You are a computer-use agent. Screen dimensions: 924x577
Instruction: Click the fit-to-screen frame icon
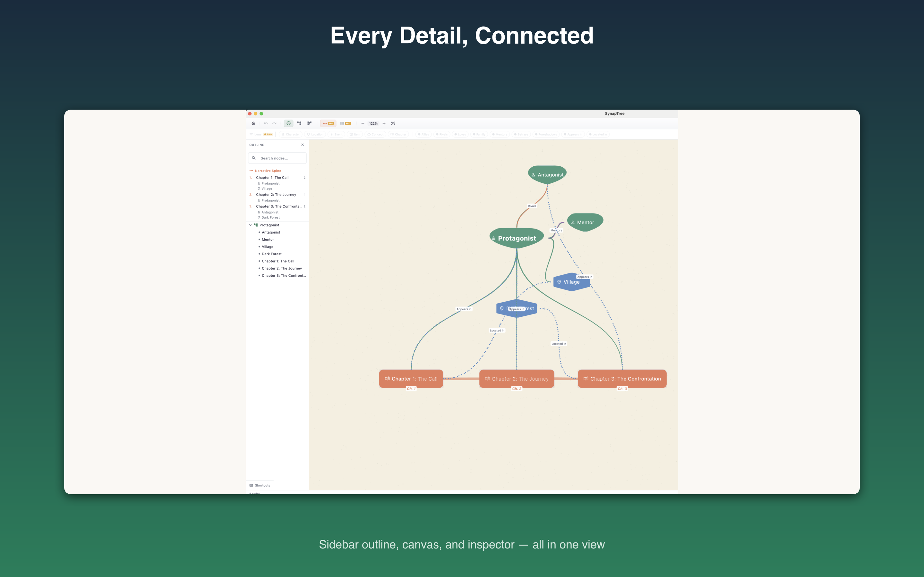pyautogui.click(x=394, y=123)
